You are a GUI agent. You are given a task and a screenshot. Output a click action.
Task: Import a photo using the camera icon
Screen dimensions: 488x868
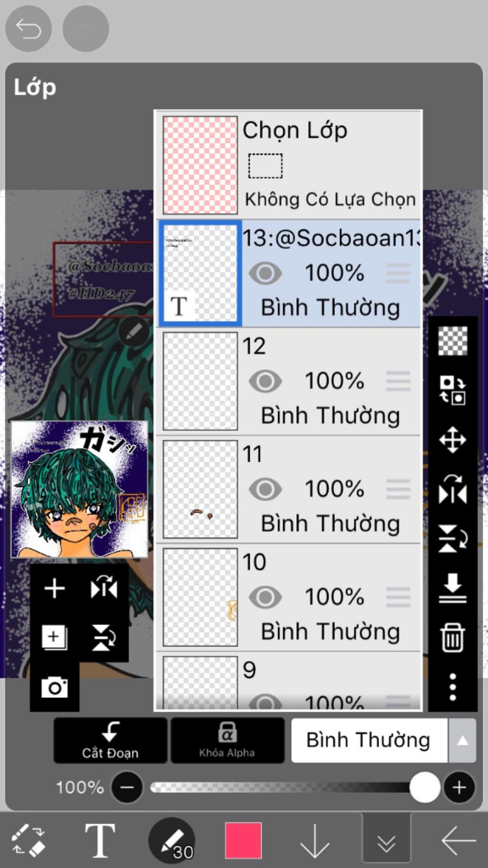[54, 687]
